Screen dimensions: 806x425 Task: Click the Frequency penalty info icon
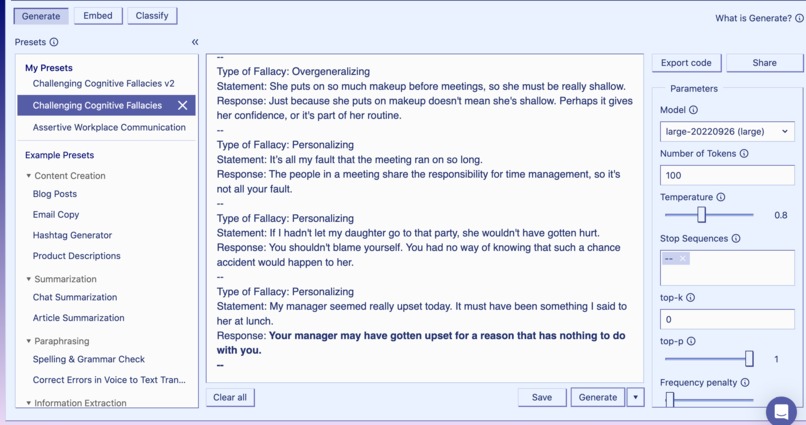(x=745, y=382)
